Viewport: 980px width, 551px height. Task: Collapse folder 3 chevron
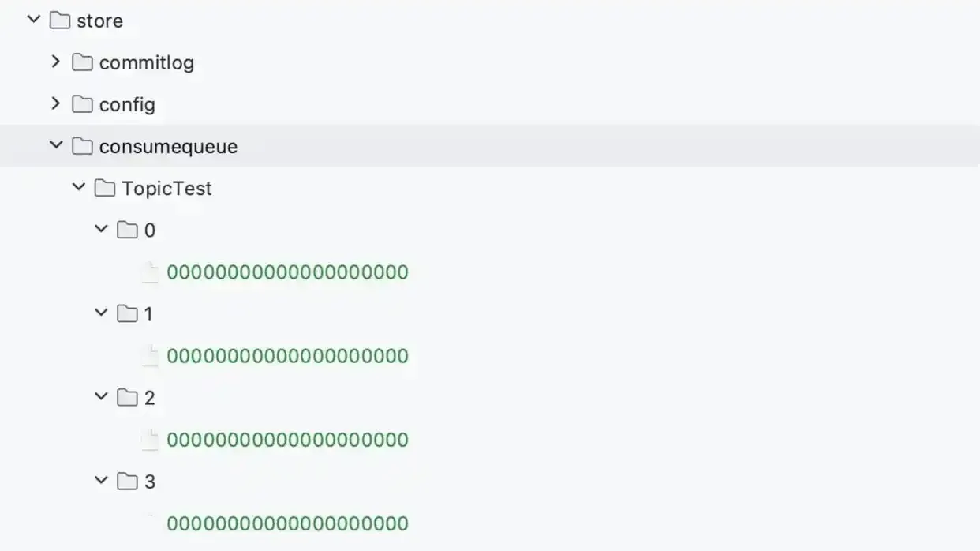pyautogui.click(x=101, y=480)
